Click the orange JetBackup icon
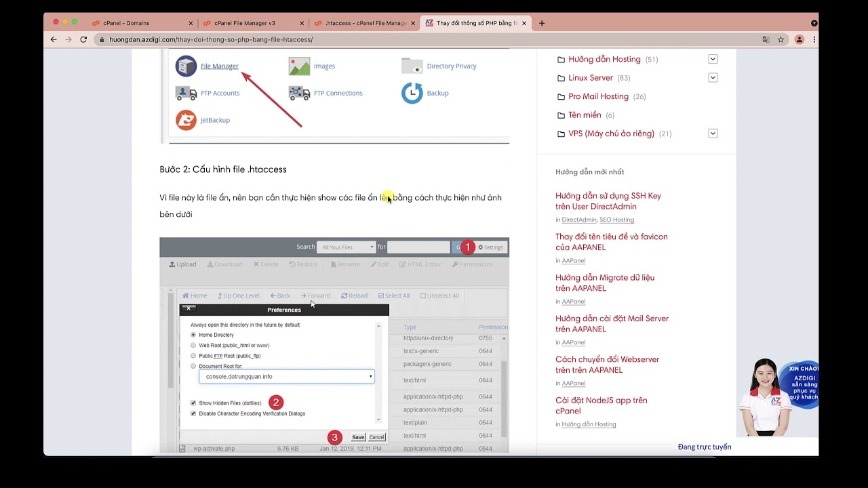Image resolution: width=868 pixels, height=488 pixels. coord(186,120)
